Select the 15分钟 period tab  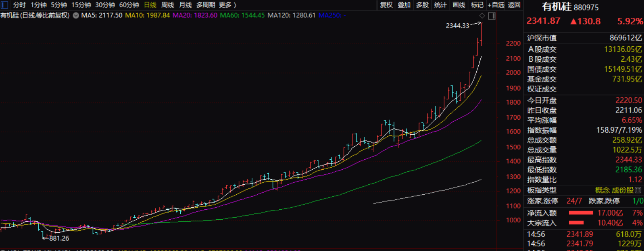coord(81,5)
